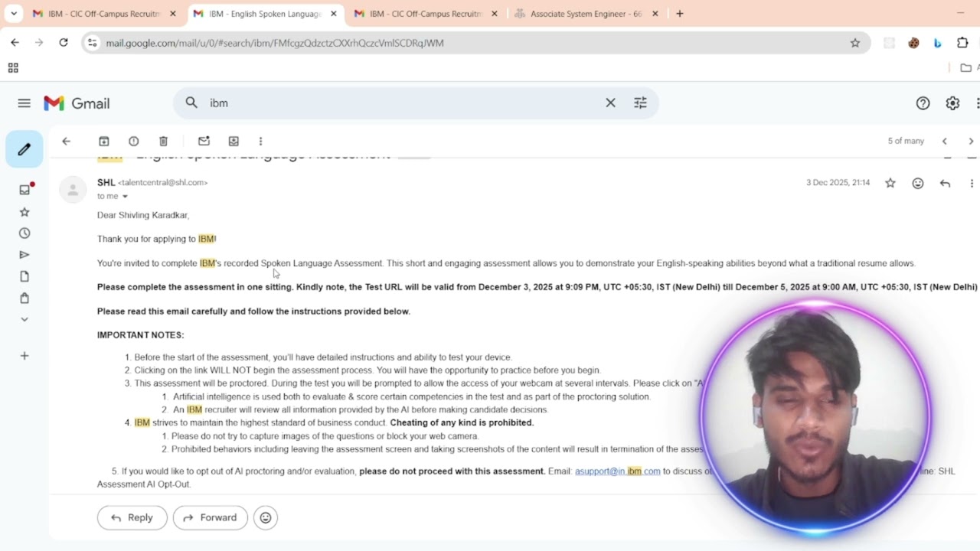The height and width of the screenshot is (551, 980).
Task: Open apps grid in bookmarks bar
Action: click(x=13, y=68)
